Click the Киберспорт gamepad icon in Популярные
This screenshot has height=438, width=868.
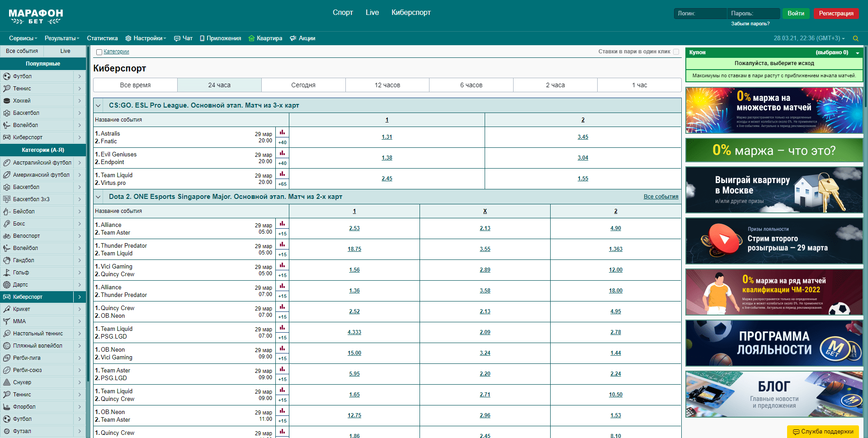click(7, 137)
